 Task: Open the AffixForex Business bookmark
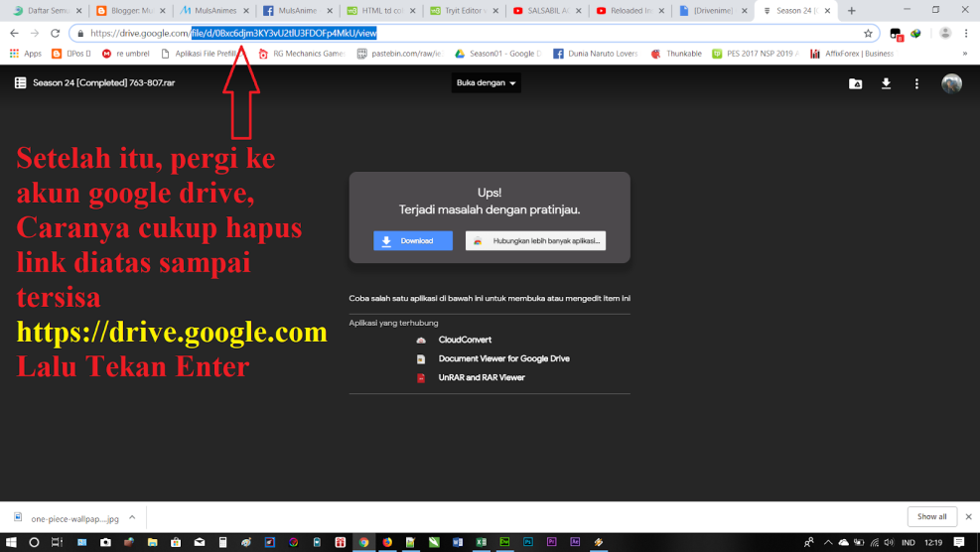pos(852,54)
